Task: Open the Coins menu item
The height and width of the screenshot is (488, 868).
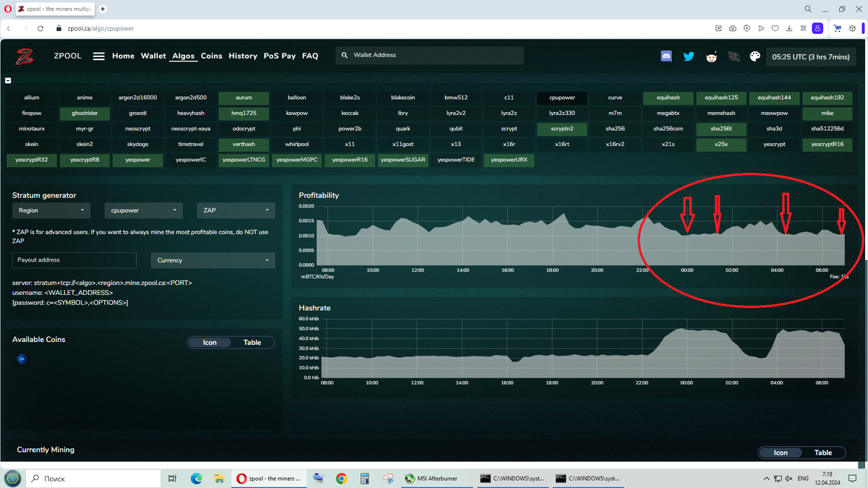Action: click(212, 56)
